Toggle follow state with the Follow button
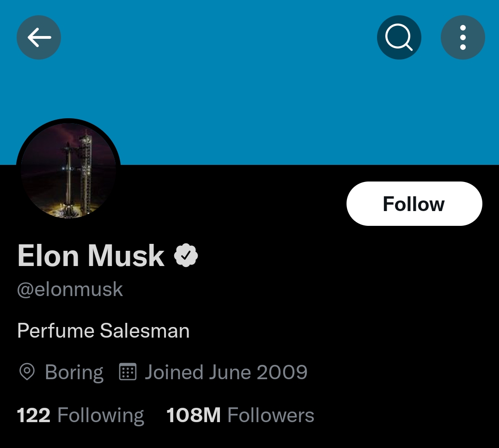Viewport: 499px width, 448px height. tap(414, 203)
